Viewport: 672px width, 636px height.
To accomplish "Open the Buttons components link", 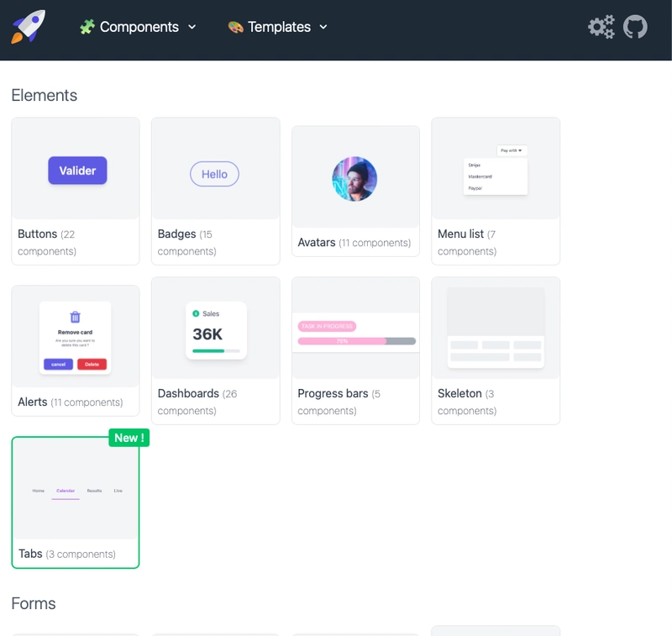I will point(38,234).
